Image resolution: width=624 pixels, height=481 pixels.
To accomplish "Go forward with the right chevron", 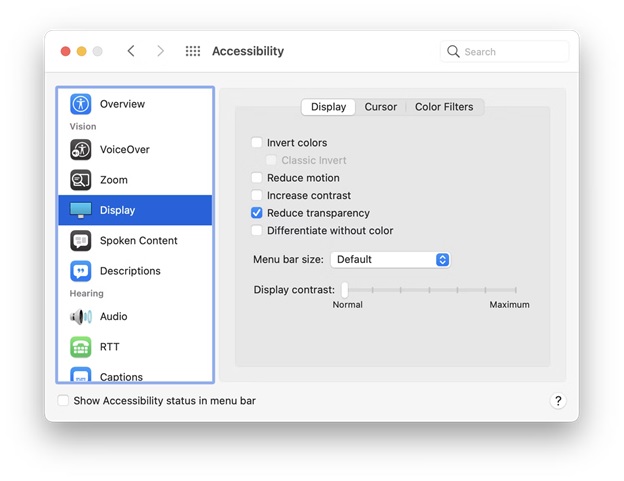I will click(160, 51).
